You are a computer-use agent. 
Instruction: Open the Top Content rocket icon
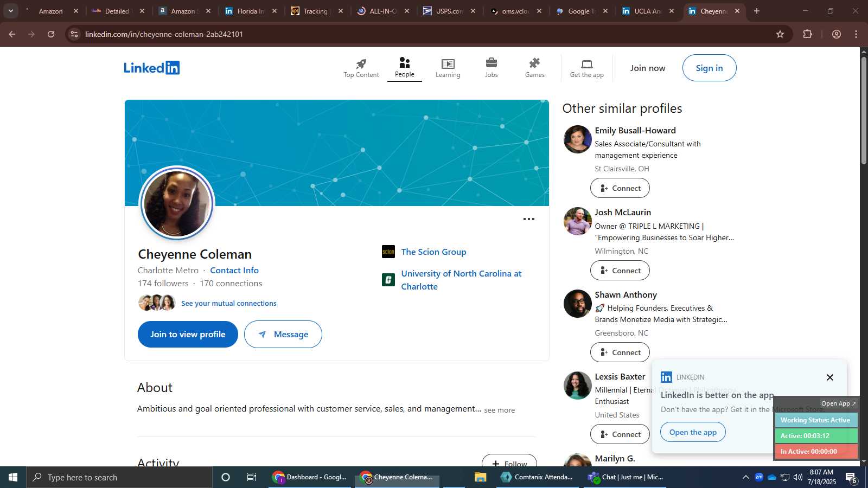[361, 63]
